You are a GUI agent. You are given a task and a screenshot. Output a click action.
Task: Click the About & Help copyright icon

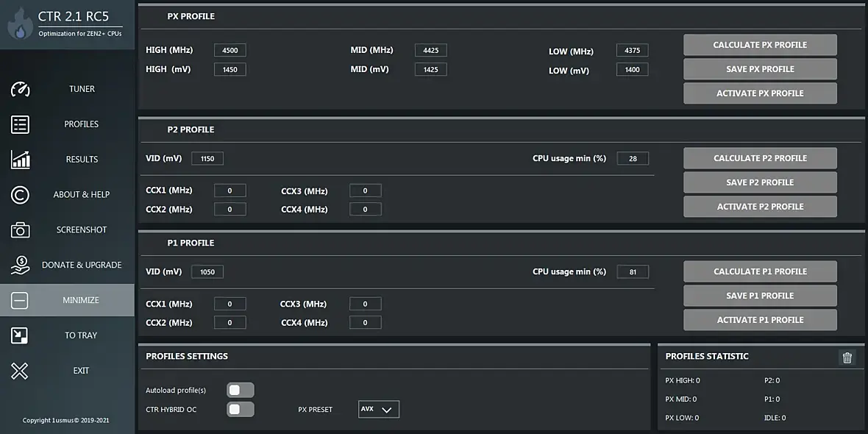(x=21, y=195)
